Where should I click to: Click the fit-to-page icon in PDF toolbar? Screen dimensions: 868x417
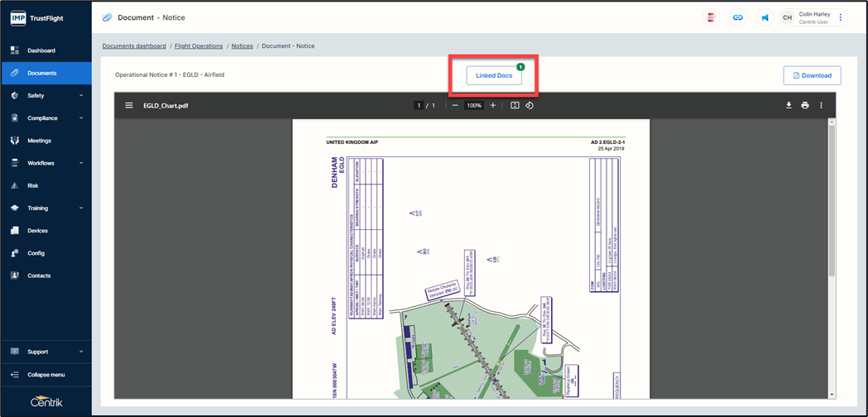coord(515,106)
